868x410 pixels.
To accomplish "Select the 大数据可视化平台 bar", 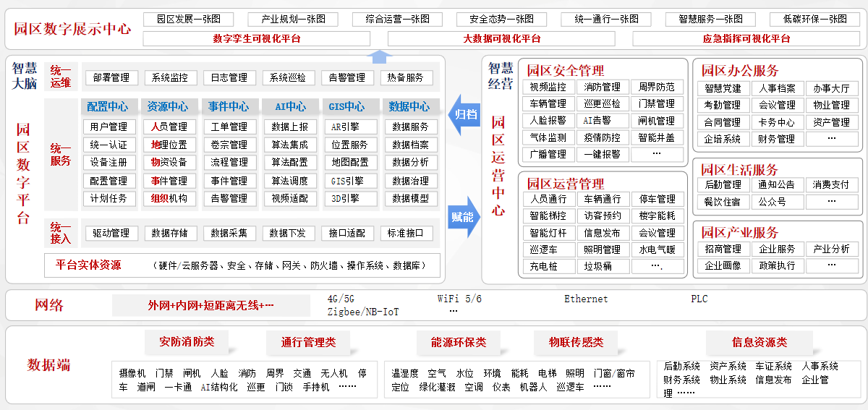I will tap(502, 38).
